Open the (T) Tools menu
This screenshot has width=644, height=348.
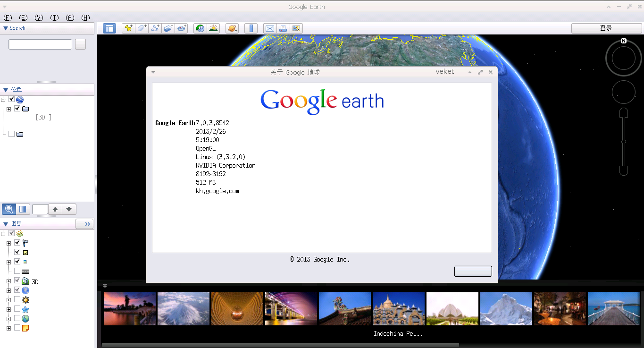coord(54,17)
